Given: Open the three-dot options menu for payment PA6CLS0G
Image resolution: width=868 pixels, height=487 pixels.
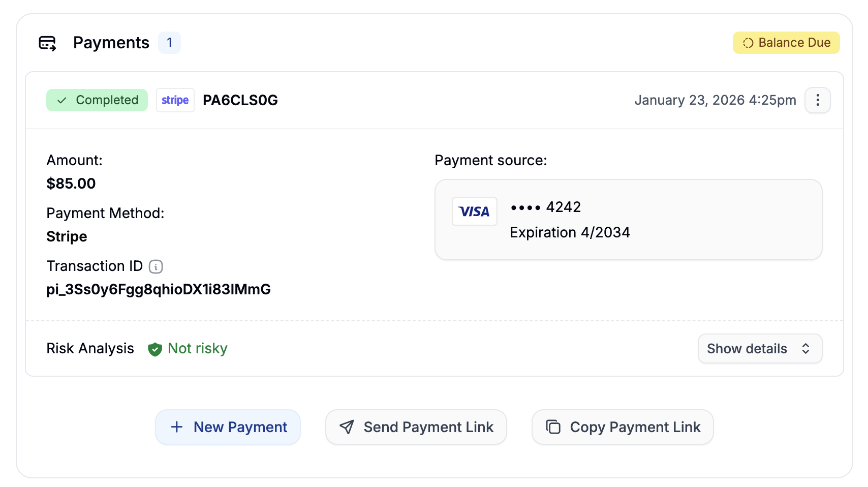Looking at the screenshot, I should (x=817, y=100).
